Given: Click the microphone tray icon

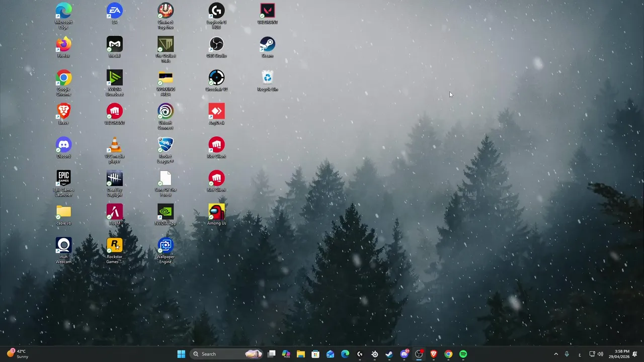Looking at the screenshot, I should coord(567,354).
